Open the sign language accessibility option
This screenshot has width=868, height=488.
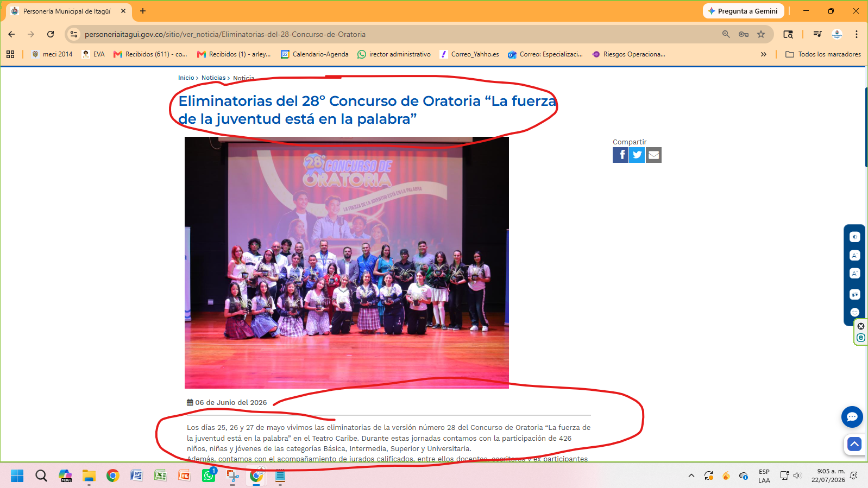(854, 294)
